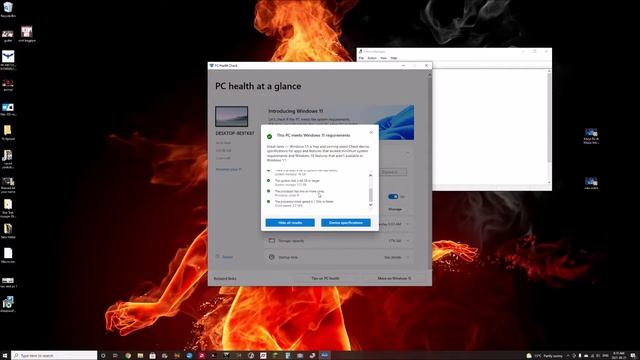Click the results list scrollbar thumb

tap(371, 195)
